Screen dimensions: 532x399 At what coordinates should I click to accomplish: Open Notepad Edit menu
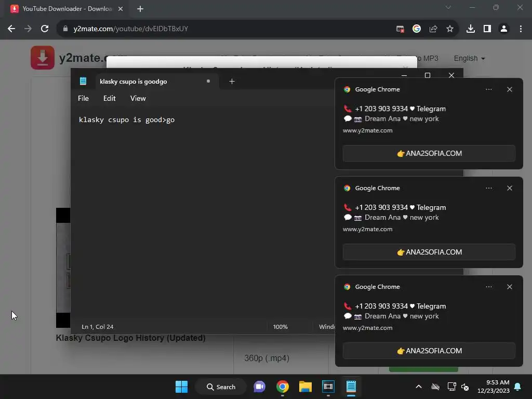coord(109,98)
